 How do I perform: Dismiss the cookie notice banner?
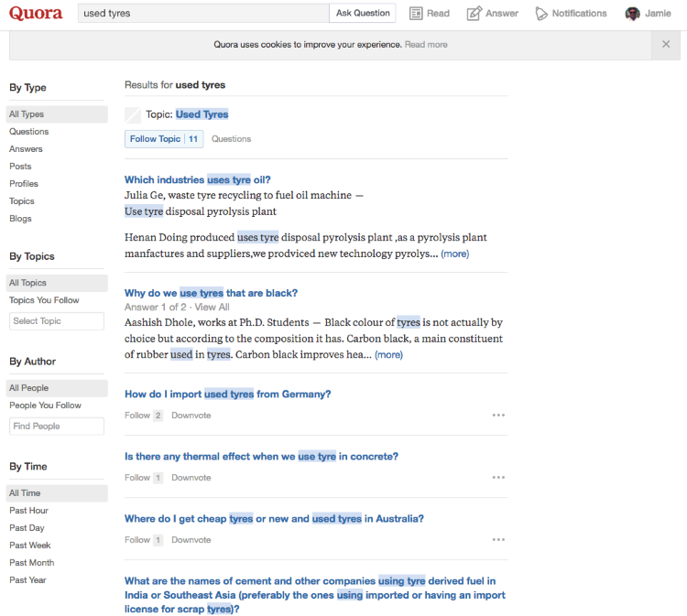click(x=666, y=44)
